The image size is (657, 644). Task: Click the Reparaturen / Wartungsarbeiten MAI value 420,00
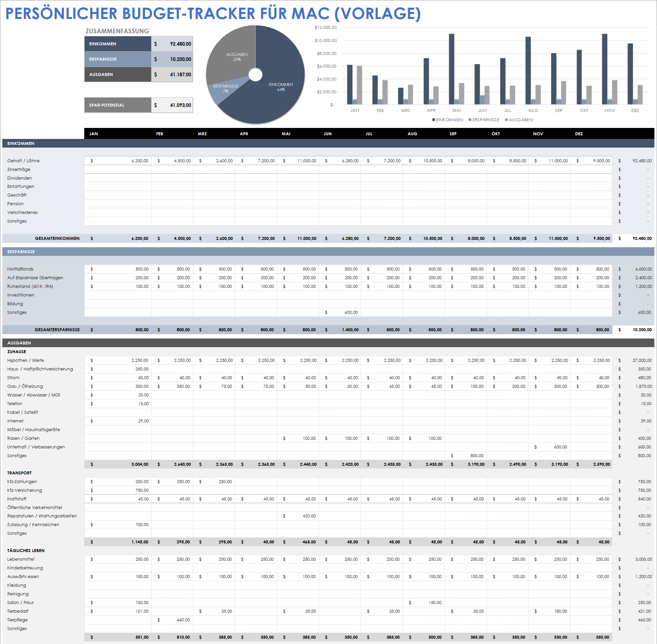click(298, 516)
